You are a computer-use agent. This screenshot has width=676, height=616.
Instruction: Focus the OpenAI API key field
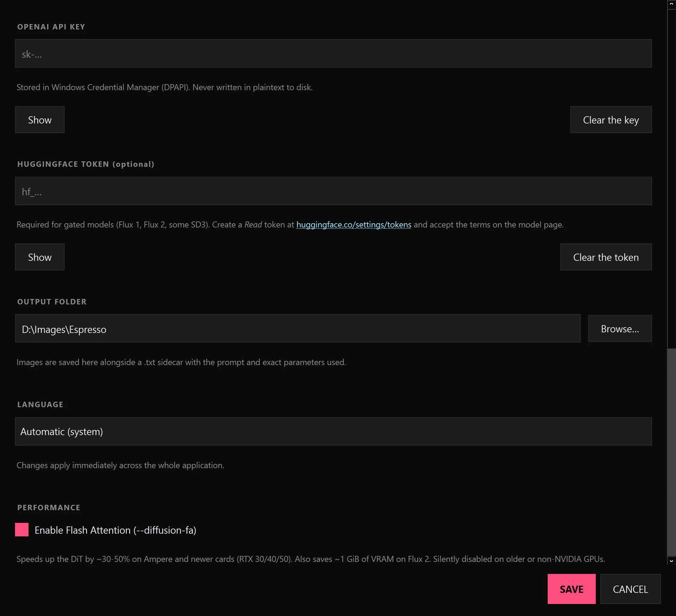[333, 53]
